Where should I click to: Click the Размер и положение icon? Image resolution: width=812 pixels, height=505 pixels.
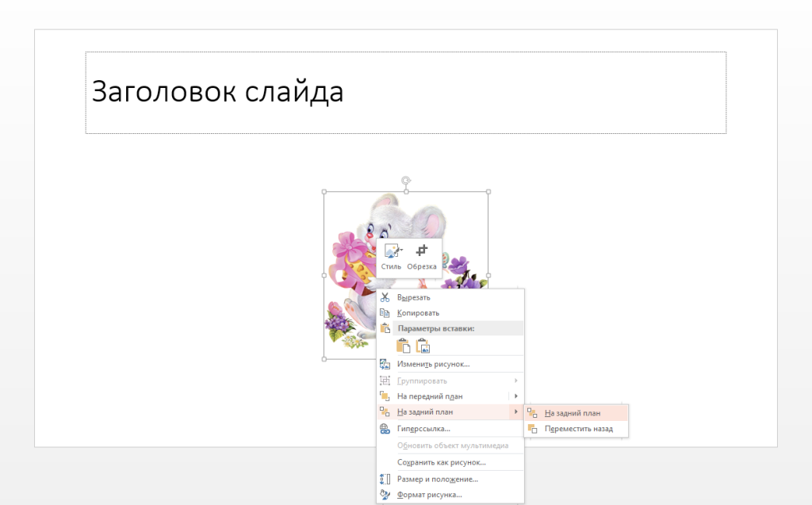(x=385, y=479)
